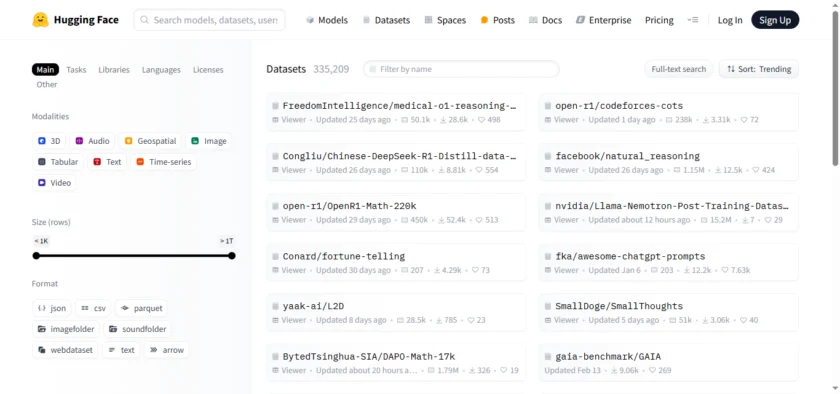The image size is (840, 394).
Task: Filter by csv format
Action: [x=93, y=308]
